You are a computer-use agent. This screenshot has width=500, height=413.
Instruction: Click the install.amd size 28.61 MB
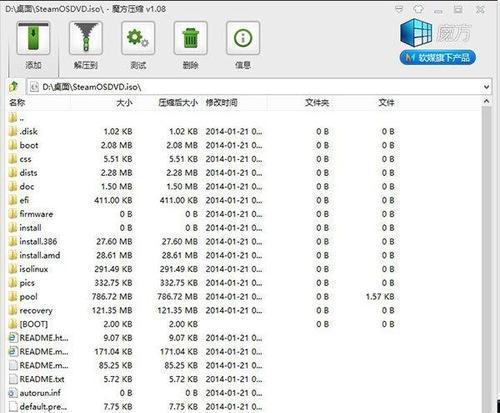coord(114,255)
